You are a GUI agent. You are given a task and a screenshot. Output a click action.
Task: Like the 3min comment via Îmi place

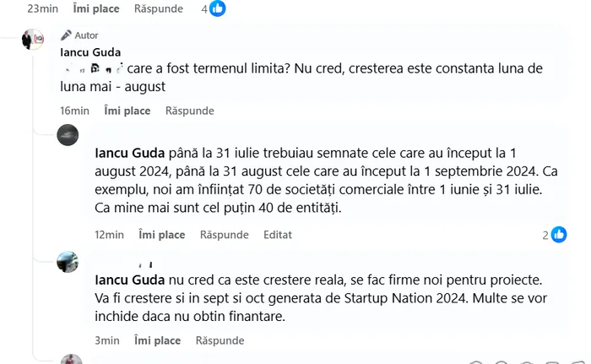158,340
